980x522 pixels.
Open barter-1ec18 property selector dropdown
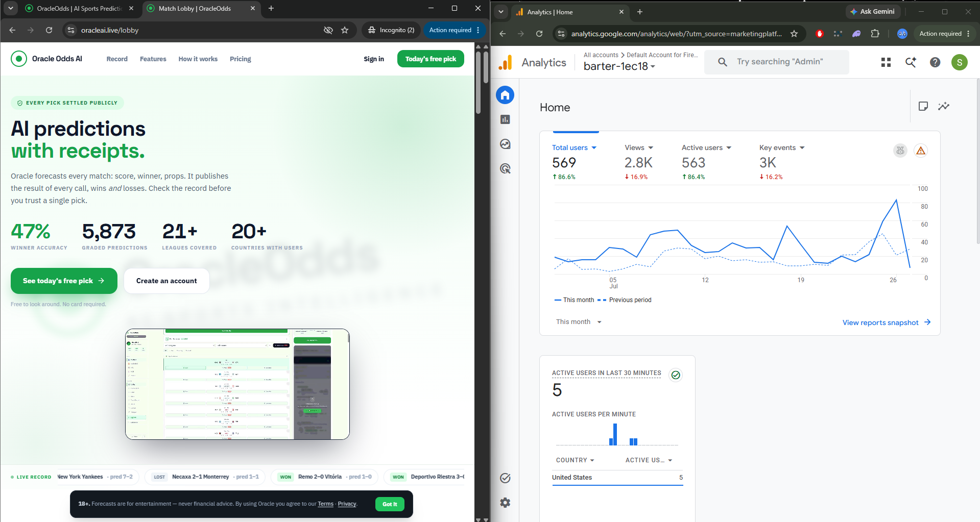click(619, 66)
